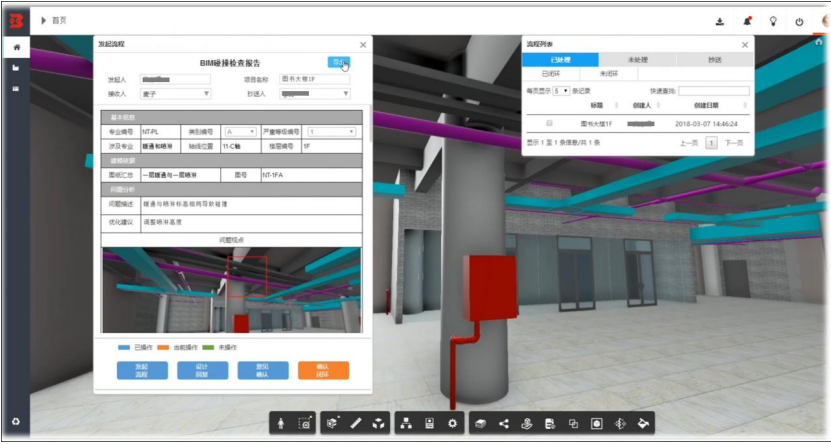Screen dimensions: 831x444
Task: Click the 意见确认 step button
Action: (263, 370)
